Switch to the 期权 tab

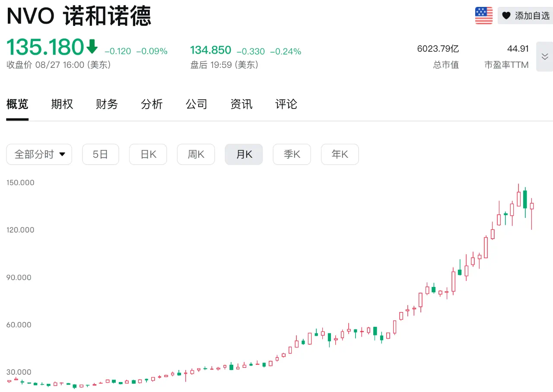62,104
